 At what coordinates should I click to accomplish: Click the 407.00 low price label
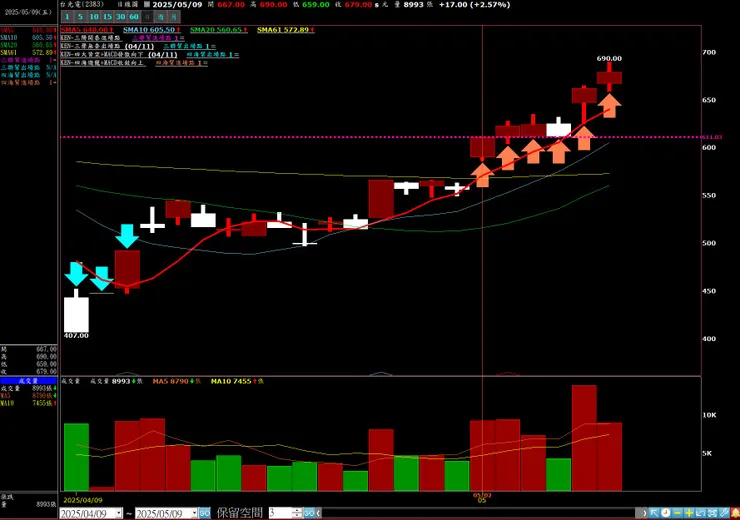(76, 335)
